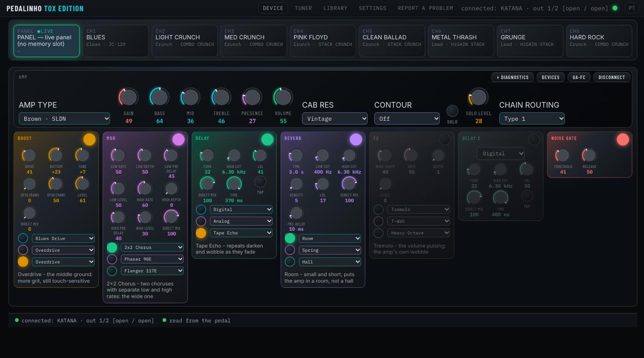This screenshot has height=358, width=644.
Task: Open the Delay 2 Digital type dropdown
Action: tap(501, 153)
